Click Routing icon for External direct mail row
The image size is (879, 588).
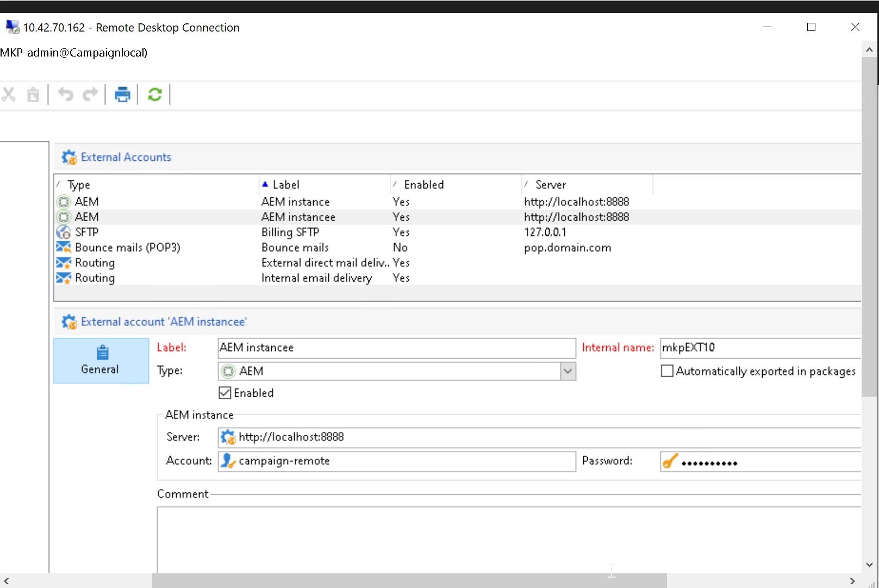64,262
